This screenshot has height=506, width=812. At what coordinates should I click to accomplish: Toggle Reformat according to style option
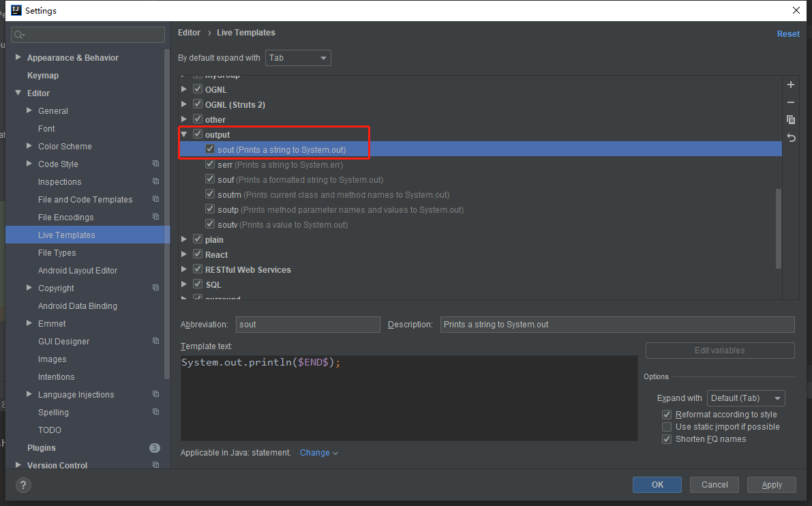(667, 415)
